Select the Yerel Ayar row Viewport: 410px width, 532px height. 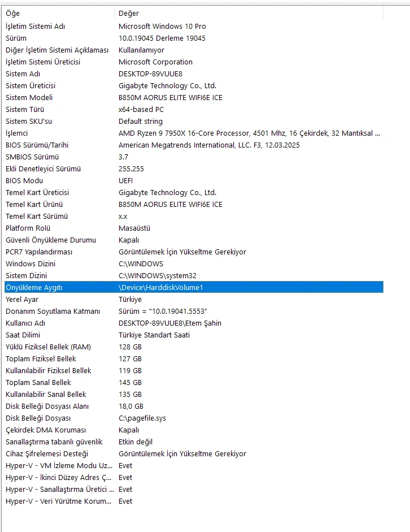[x=194, y=299]
